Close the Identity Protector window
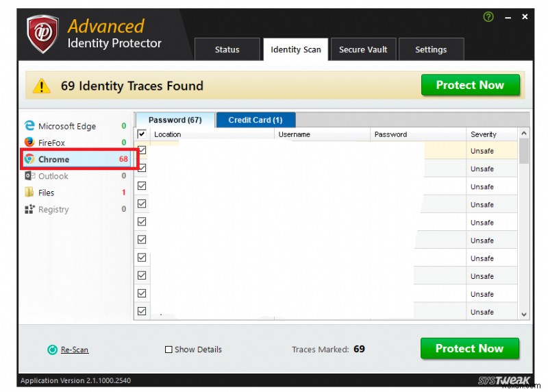548x392 pixels. (525, 16)
